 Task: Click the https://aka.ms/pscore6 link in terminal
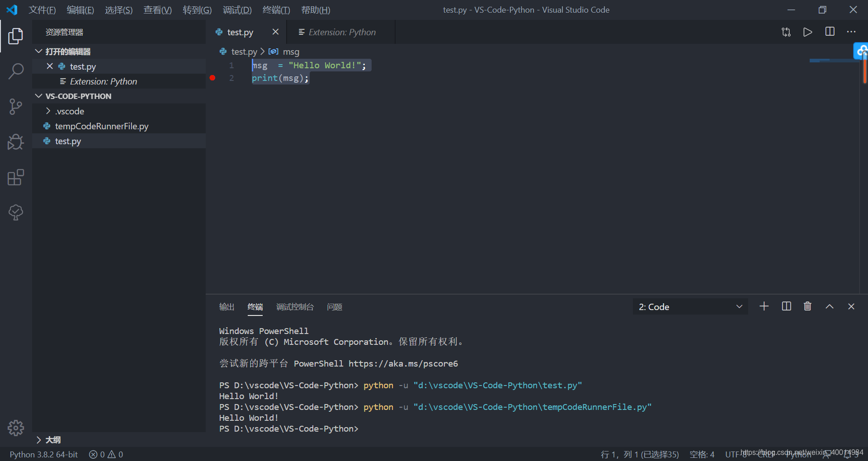(x=403, y=363)
